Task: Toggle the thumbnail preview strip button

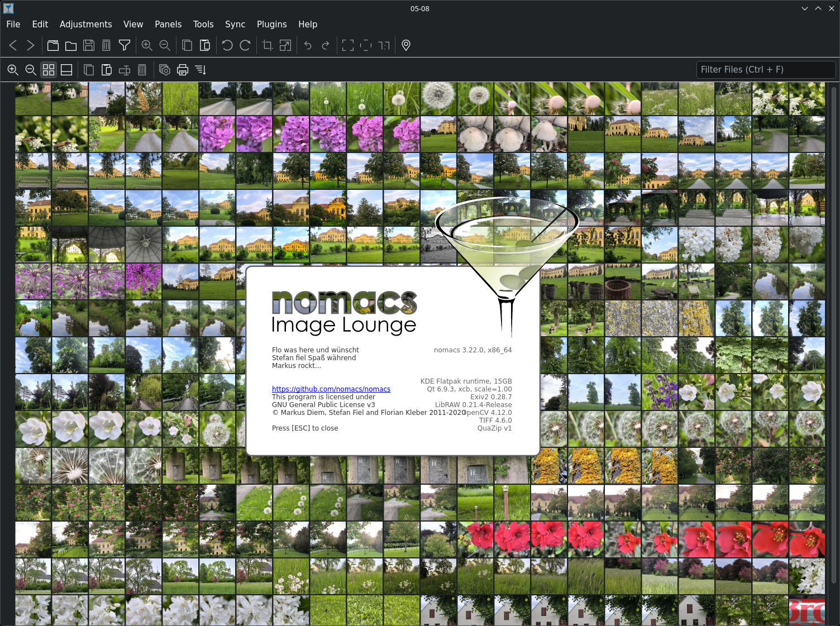Action: (66, 70)
